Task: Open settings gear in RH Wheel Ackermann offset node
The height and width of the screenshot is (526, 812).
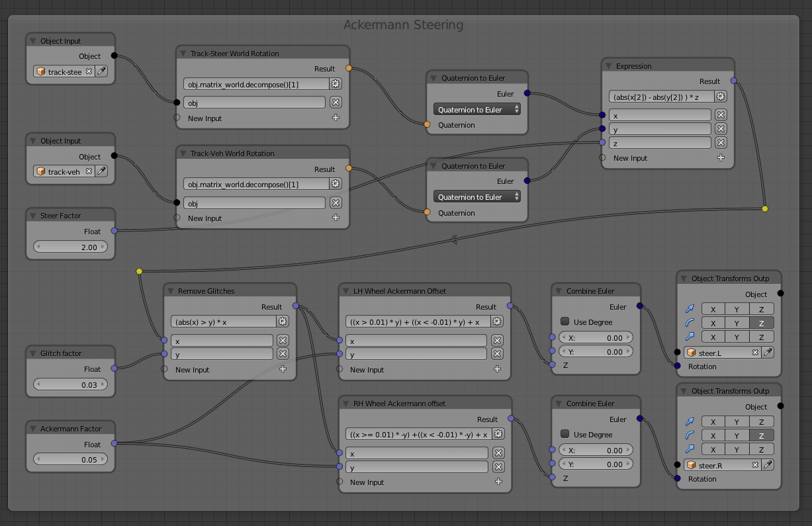Action: pos(498,434)
